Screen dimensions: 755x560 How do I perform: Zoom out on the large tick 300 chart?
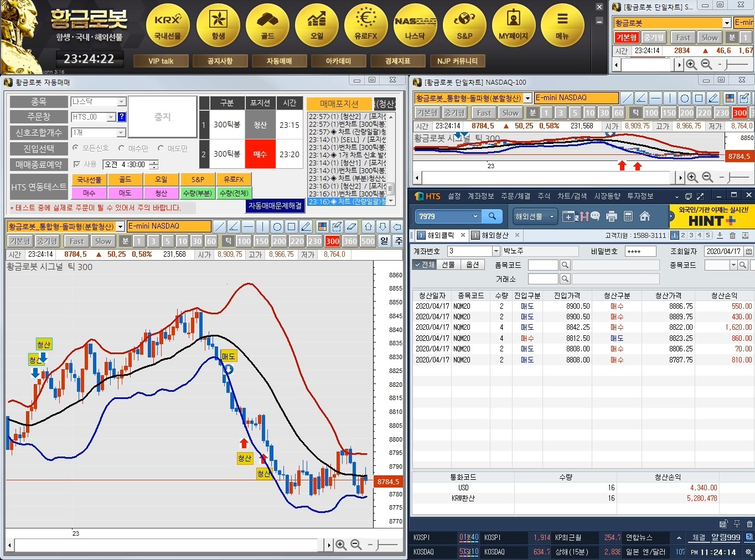(356, 545)
